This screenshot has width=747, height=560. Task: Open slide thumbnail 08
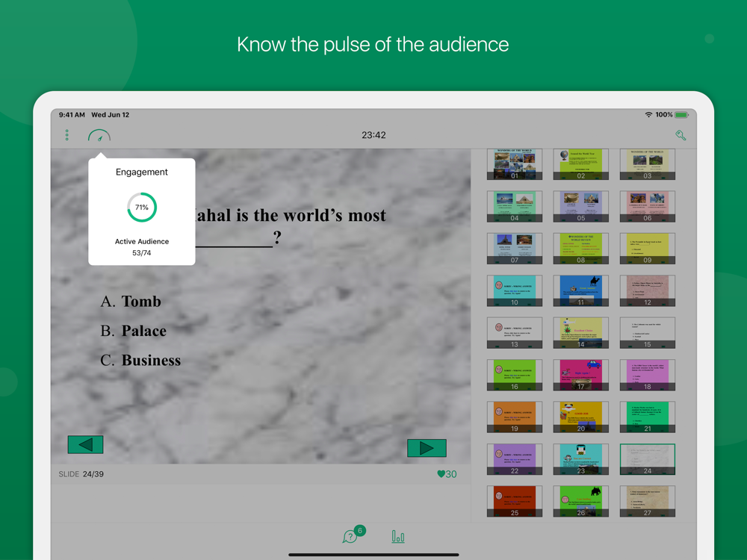point(580,249)
